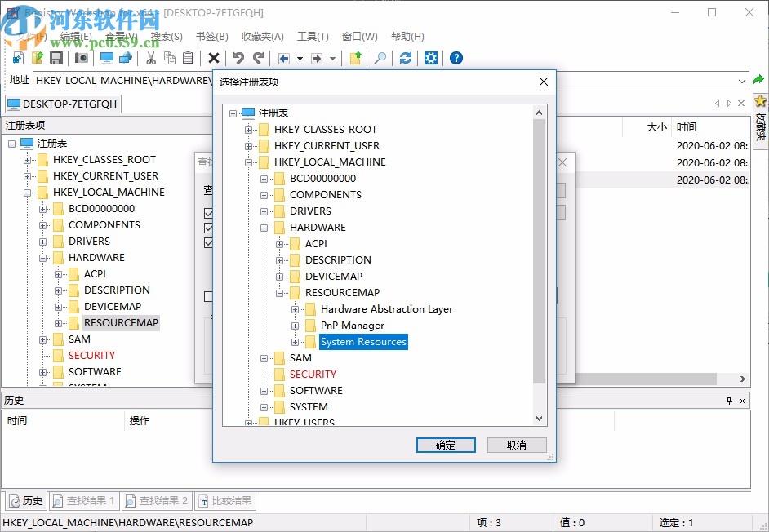
Task: Click the copy icon in toolbar
Action: [170, 59]
